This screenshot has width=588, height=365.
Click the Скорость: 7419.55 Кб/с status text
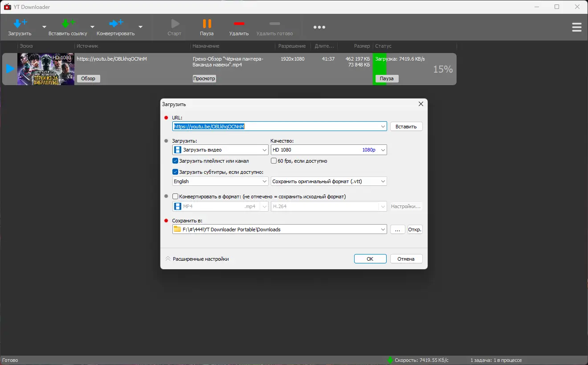pos(422,360)
